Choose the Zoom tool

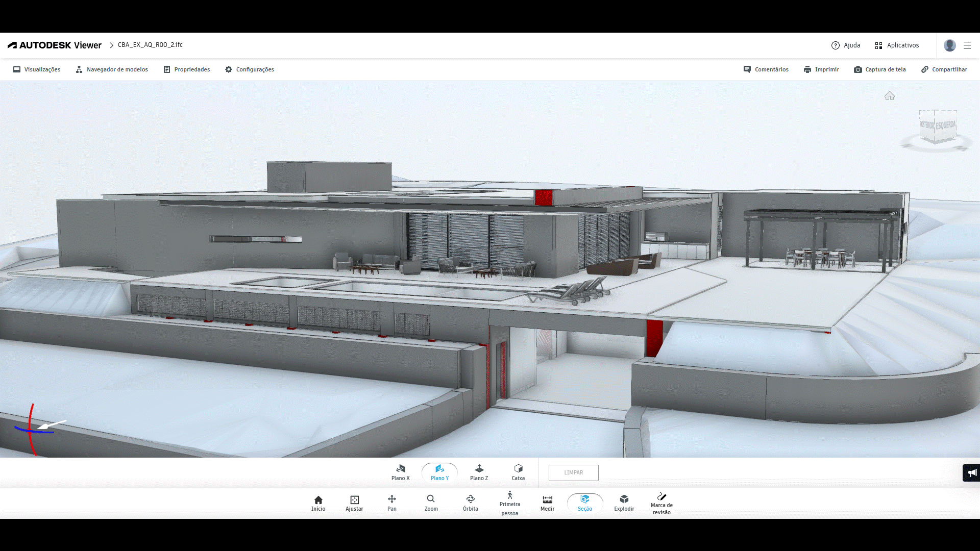pyautogui.click(x=431, y=502)
